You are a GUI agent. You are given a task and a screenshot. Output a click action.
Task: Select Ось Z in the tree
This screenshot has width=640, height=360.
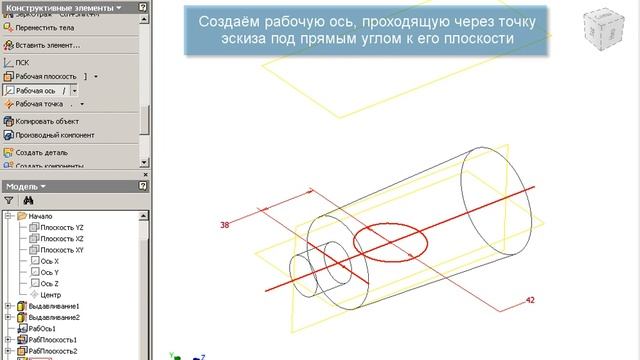tap(45, 284)
